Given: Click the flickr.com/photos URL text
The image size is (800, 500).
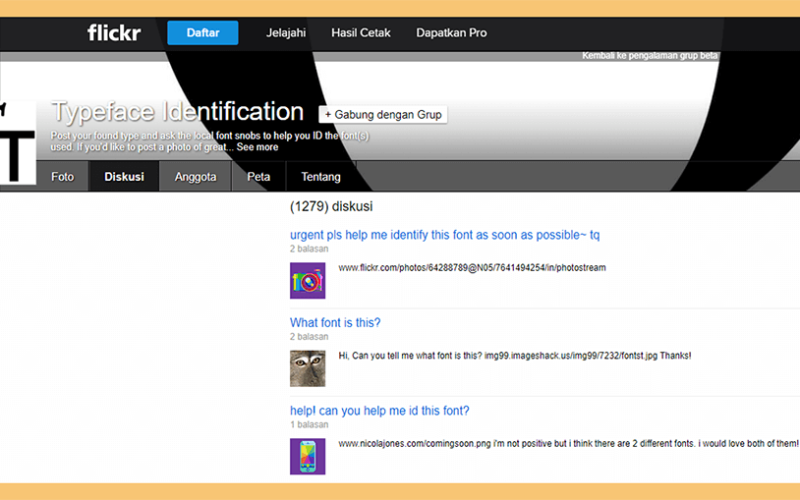Looking at the screenshot, I should [472, 267].
